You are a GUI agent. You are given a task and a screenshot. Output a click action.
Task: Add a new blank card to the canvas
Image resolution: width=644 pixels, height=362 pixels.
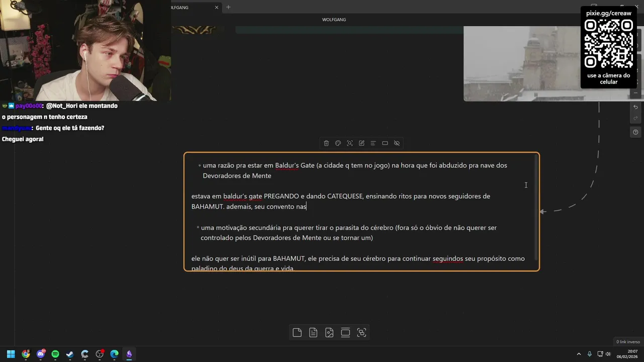(297, 332)
